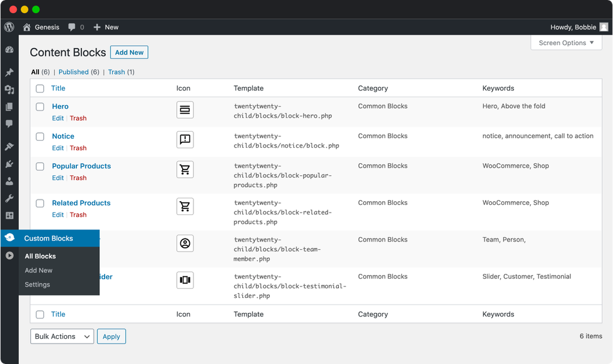Open the Bulk Actions dropdown
This screenshot has height=364, width=613.
click(x=61, y=336)
